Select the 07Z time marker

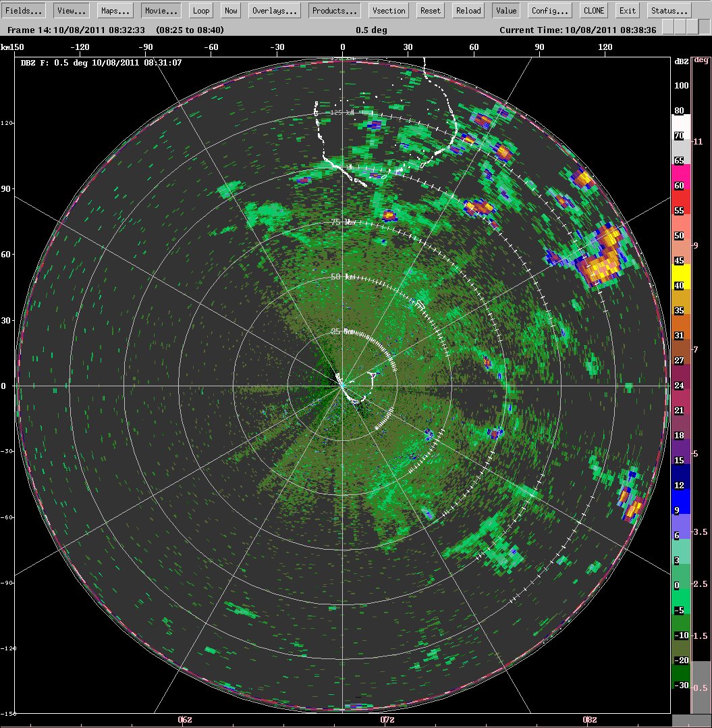(x=387, y=720)
